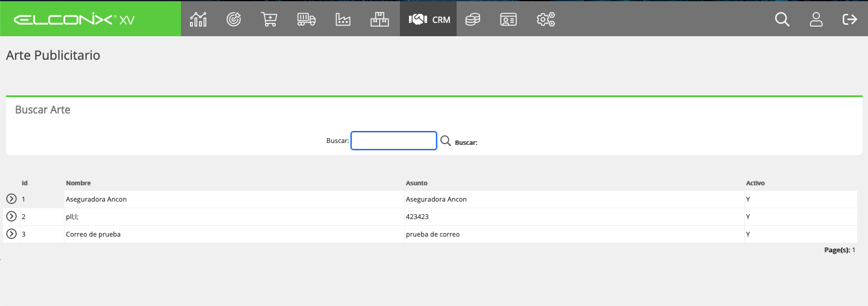The height and width of the screenshot is (306, 868).
Task: Sort by the Asunto column header
Action: click(x=417, y=183)
